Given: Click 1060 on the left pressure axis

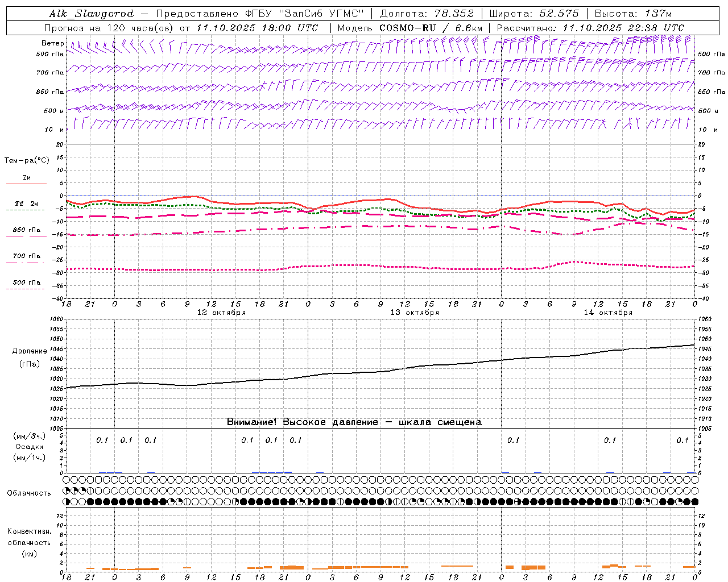Looking at the screenshot, I should (x=56, y=319).
